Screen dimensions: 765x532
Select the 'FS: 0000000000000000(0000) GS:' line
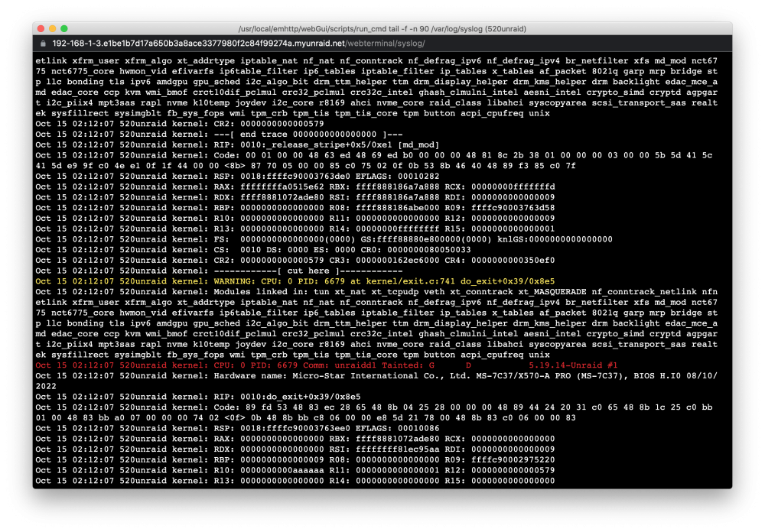click(324, 239)
